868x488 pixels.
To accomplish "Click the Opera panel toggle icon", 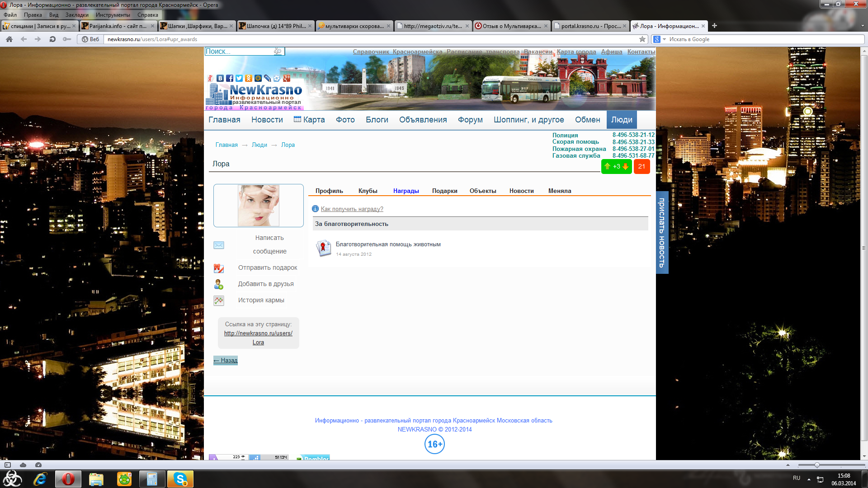I will (8, 465).
